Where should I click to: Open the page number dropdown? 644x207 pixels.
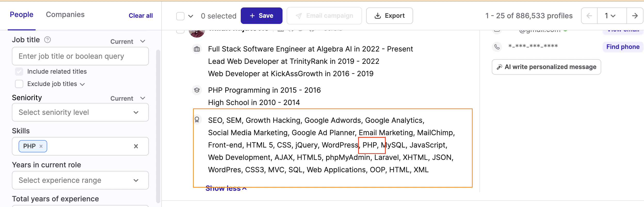[612, 16]
